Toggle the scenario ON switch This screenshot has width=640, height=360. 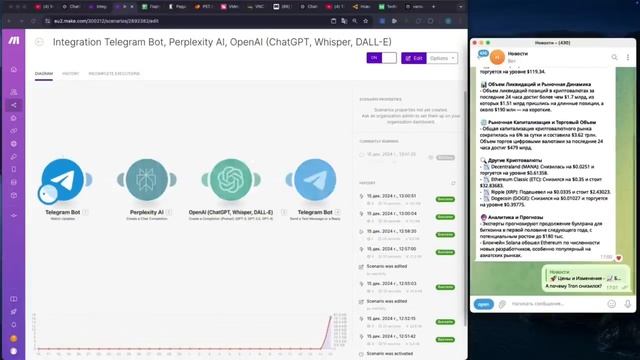click(381, 58)
